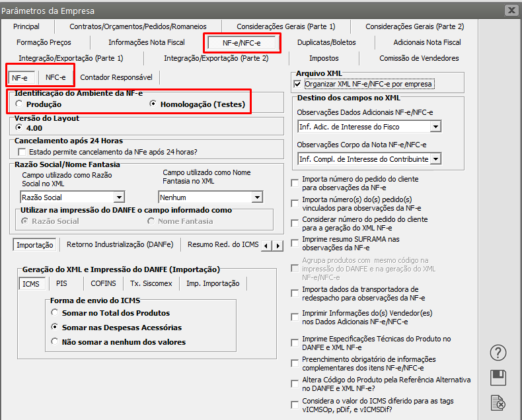Click the save floppy disk icon
The image size is (522, 420).
498,378
